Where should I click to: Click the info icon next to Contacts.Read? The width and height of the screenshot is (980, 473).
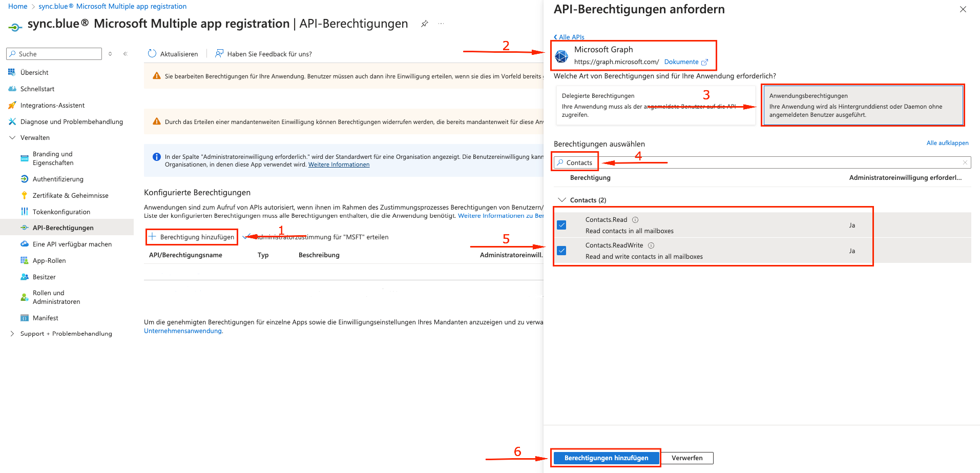tap(635, 220)
